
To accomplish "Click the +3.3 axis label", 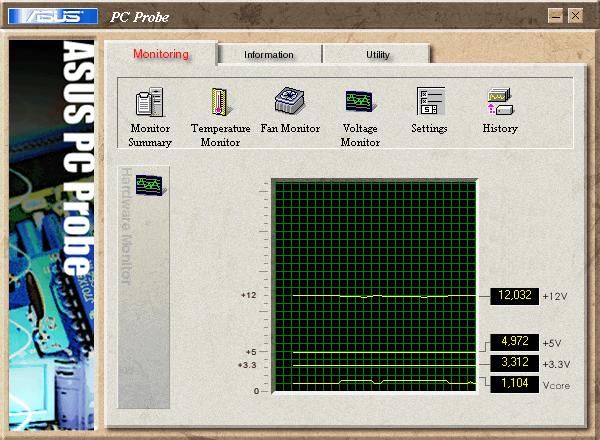I will (x=247, y=365).
